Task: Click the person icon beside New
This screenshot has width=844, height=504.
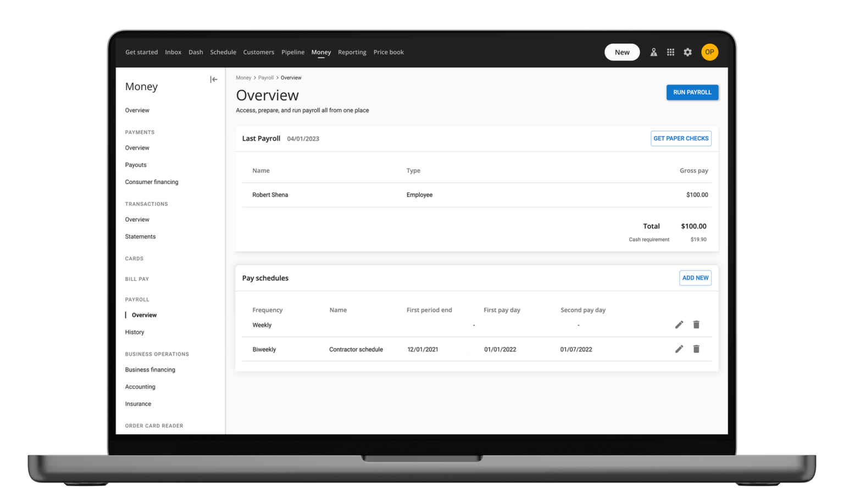Action: (653, 52)
